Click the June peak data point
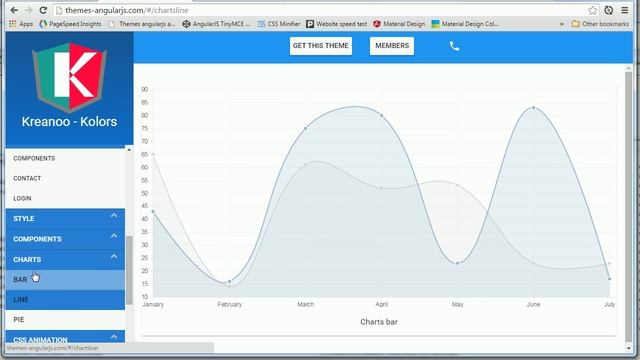 click(x=533, y=108)
